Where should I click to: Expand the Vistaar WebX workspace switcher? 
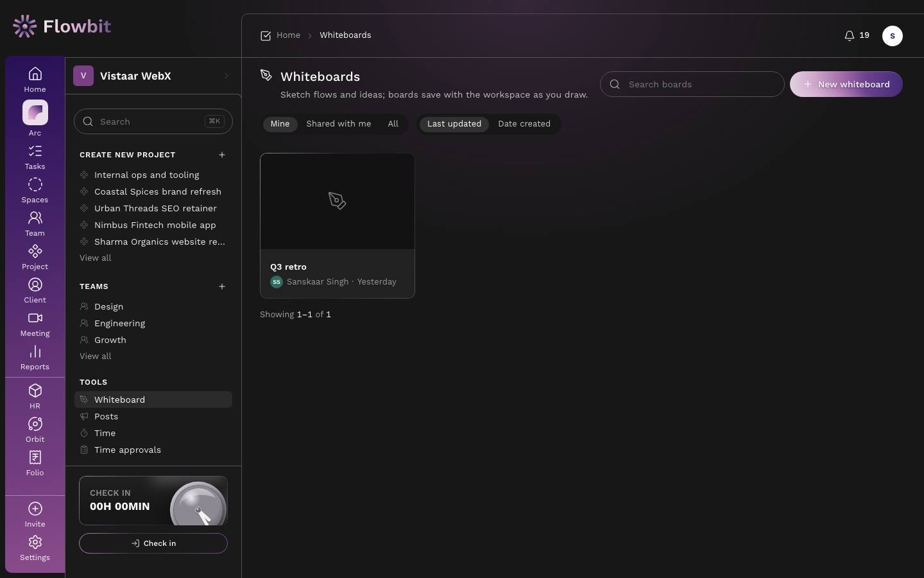coord(153,76)
